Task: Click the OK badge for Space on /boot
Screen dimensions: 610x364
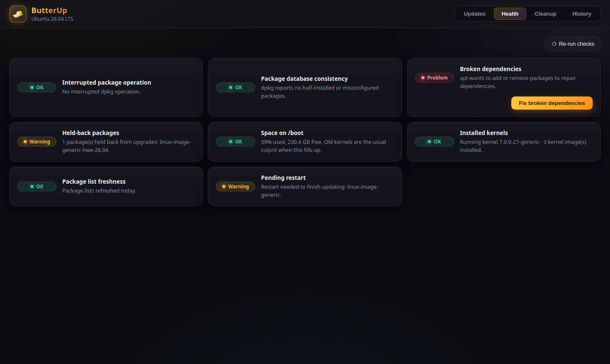Action: (236, 142)
